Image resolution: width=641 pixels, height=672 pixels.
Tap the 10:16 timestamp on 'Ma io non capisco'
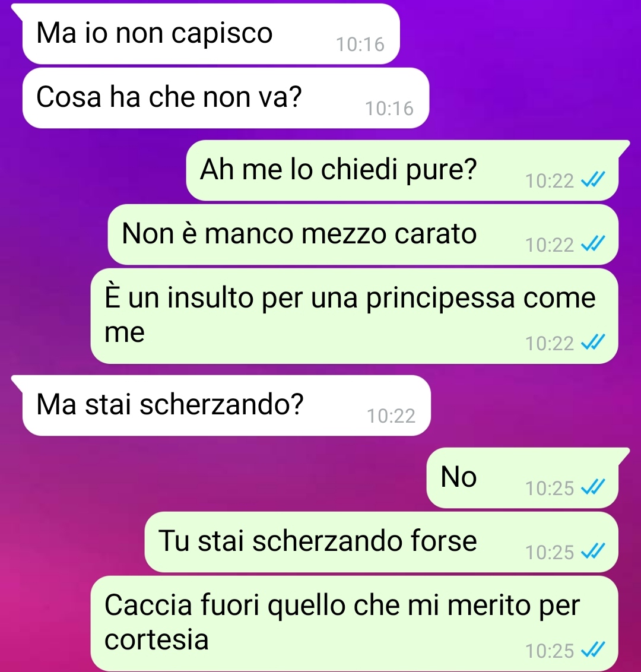(x=360, y=45)
